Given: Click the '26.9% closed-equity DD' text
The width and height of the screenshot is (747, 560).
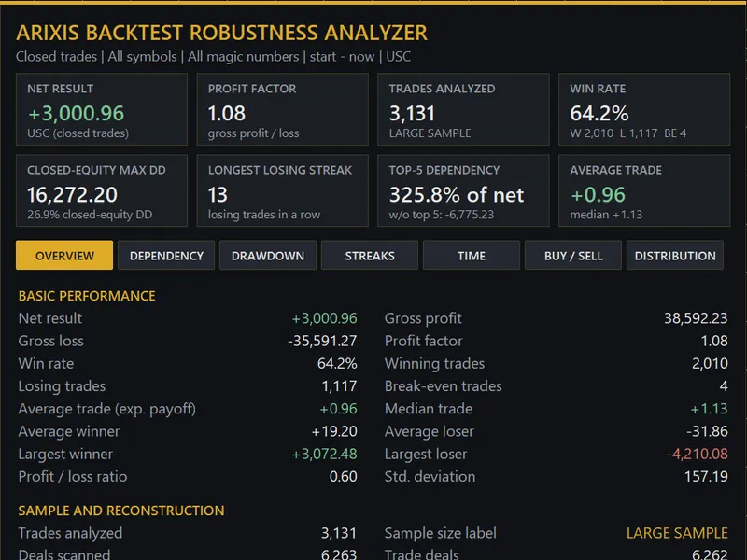Looking at the screenshot, I should tap(90, 215).
